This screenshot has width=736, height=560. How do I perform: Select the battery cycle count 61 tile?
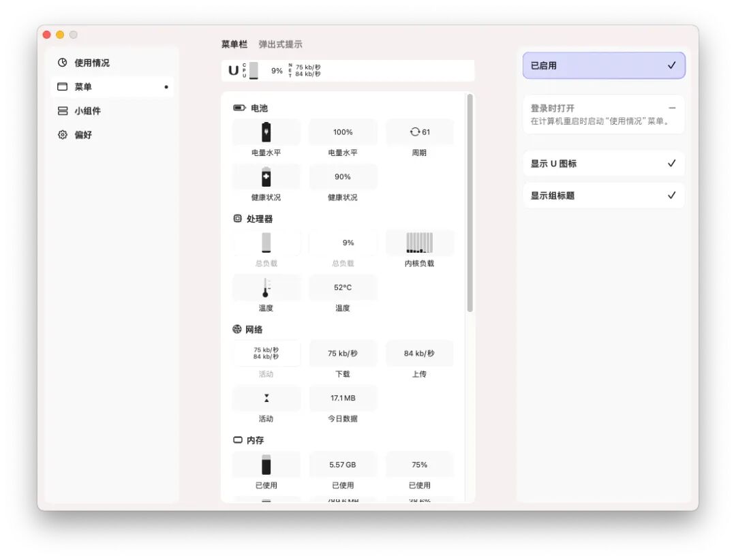(420, 132)
